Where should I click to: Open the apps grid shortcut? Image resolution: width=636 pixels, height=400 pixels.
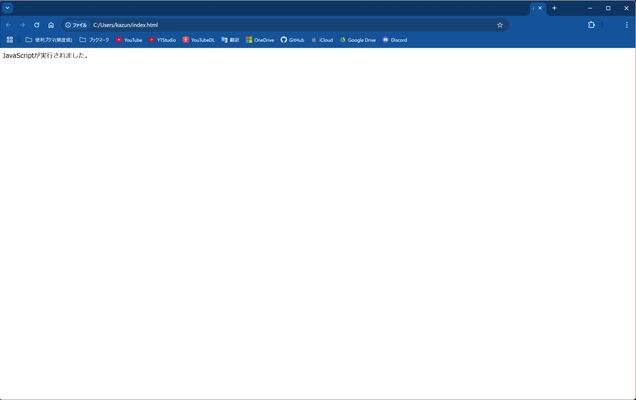(10, 40)
